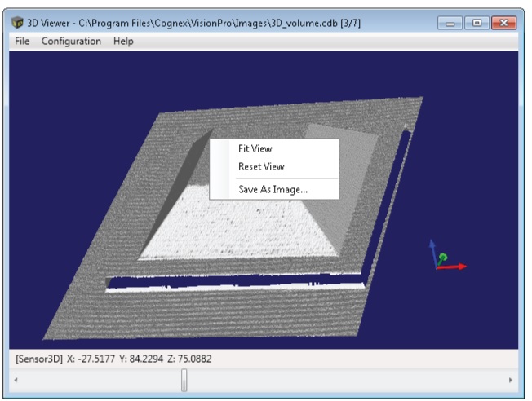Screen dimensions: 532x401
Task: Click Save As Image... menu entry
Action: 273,189
